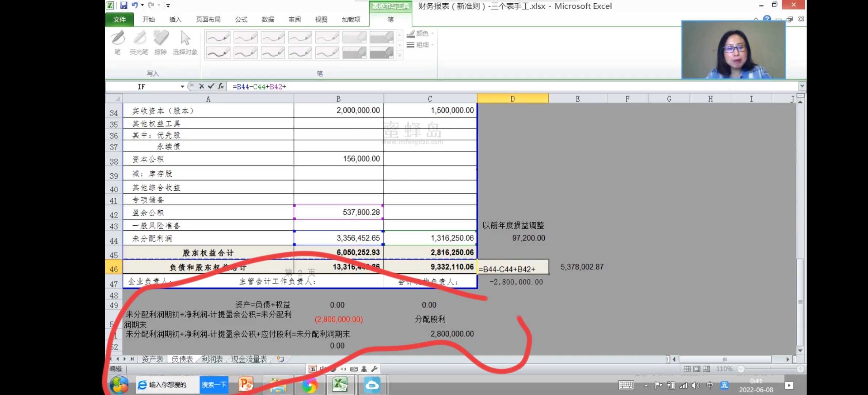
Task: Open the insert function fx button
Action: [221, 86]
